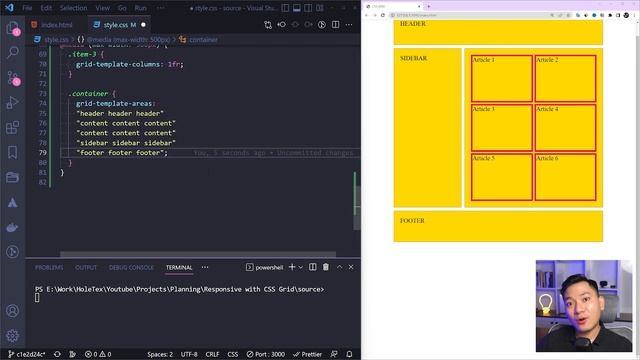The height and width of the screenshot is (360, 640).
Task: Reload the page in the browser window
Action: pyautogui.click(x=383, y=15)
